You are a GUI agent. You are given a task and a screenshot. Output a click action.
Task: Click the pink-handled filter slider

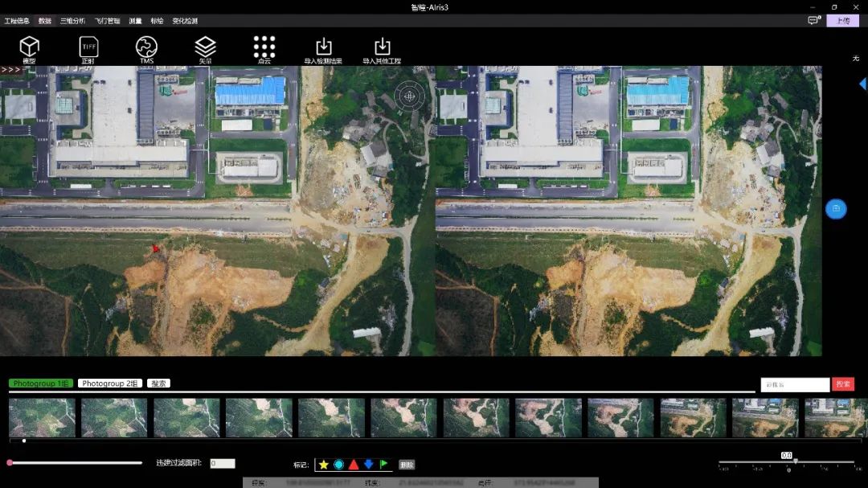(10, 462)
